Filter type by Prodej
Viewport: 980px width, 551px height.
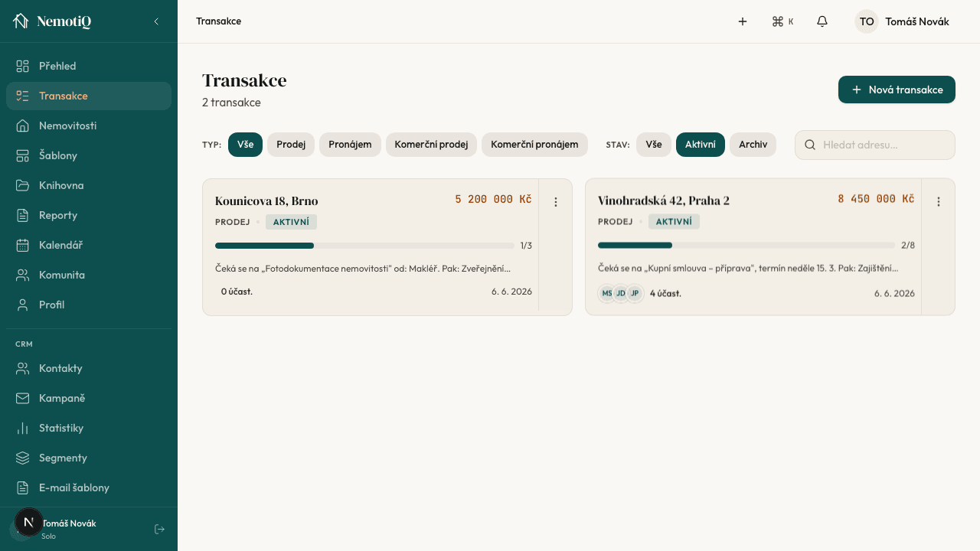(x=291, y=145)
